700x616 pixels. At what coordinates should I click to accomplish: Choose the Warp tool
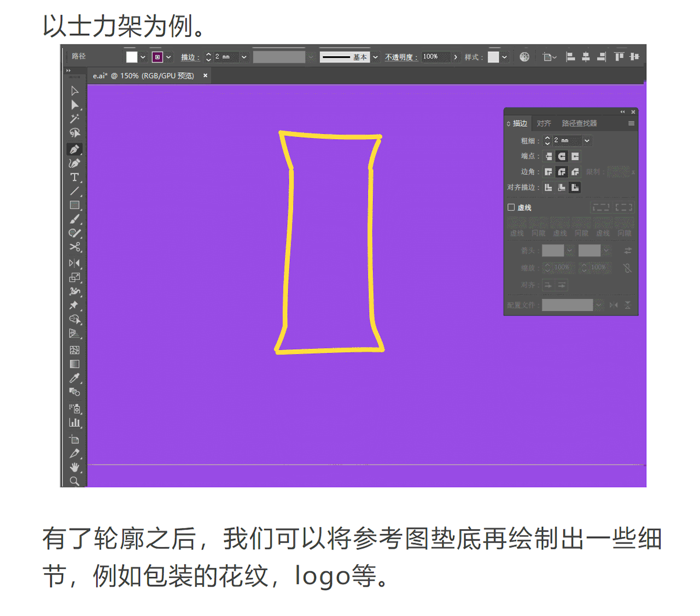coord(75,291)
